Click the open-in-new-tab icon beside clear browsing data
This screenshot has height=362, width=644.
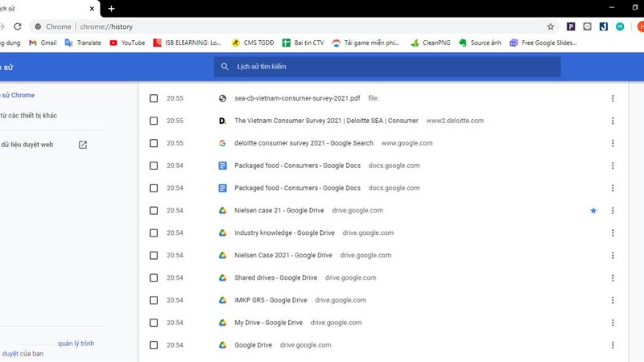(83, 145)
